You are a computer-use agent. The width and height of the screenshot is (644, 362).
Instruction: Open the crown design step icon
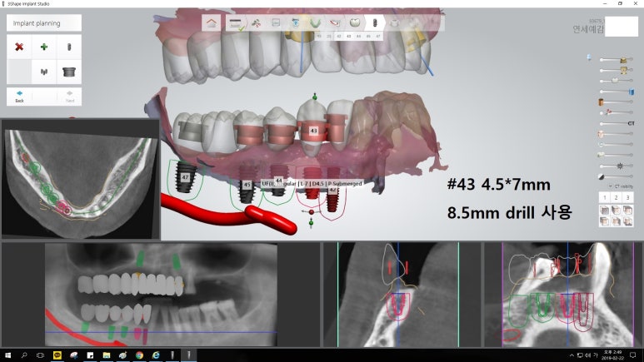tap(354, 22)
